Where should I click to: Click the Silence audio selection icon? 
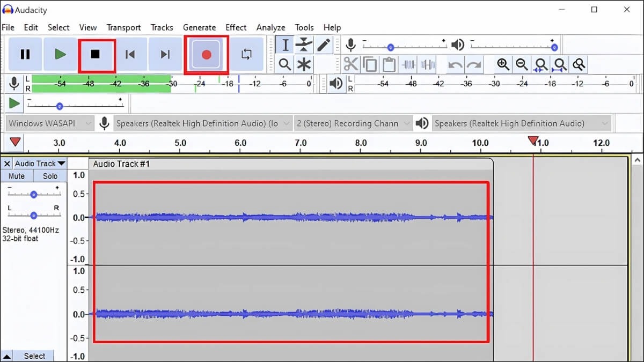428,65
